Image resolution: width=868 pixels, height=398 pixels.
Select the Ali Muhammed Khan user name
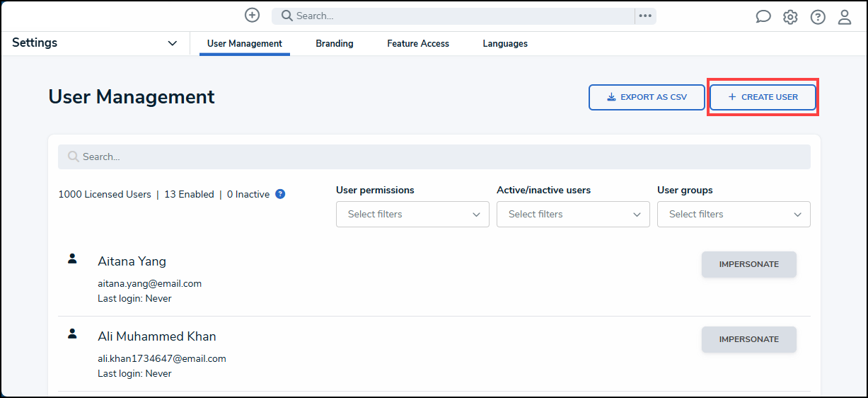(x=157, y=336)
